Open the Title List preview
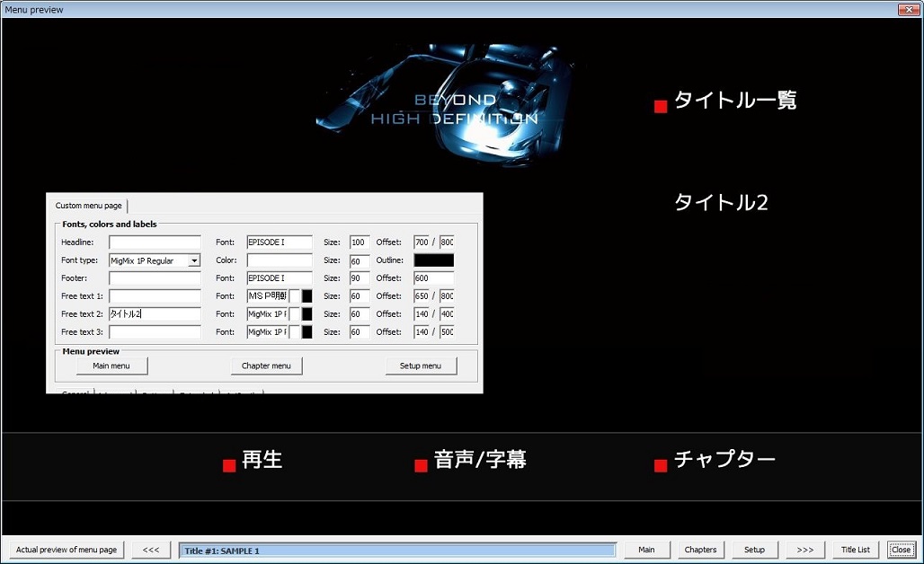Viewport: 924px width, 564px height. pyautogui.click(x=856, y=550)
